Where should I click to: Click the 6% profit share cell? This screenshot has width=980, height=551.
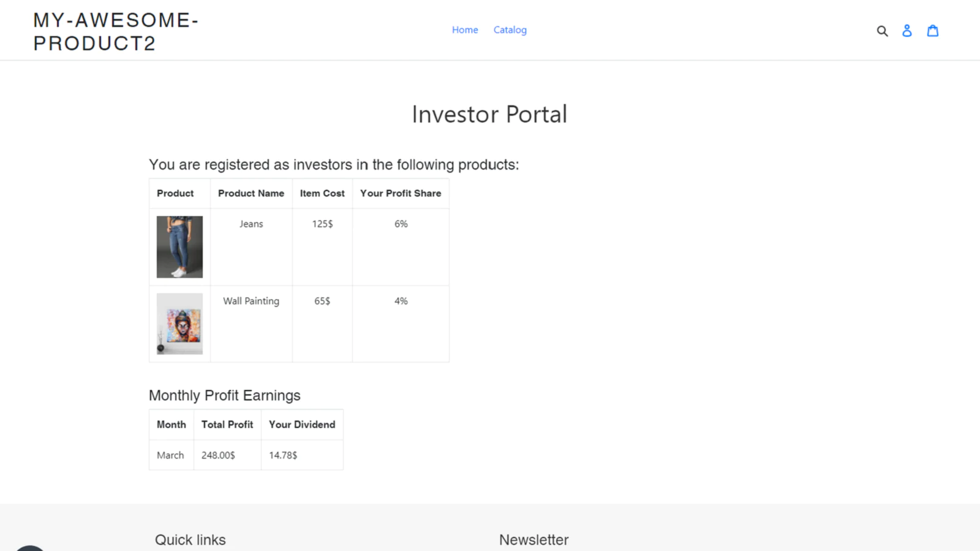tap(401, 224)
